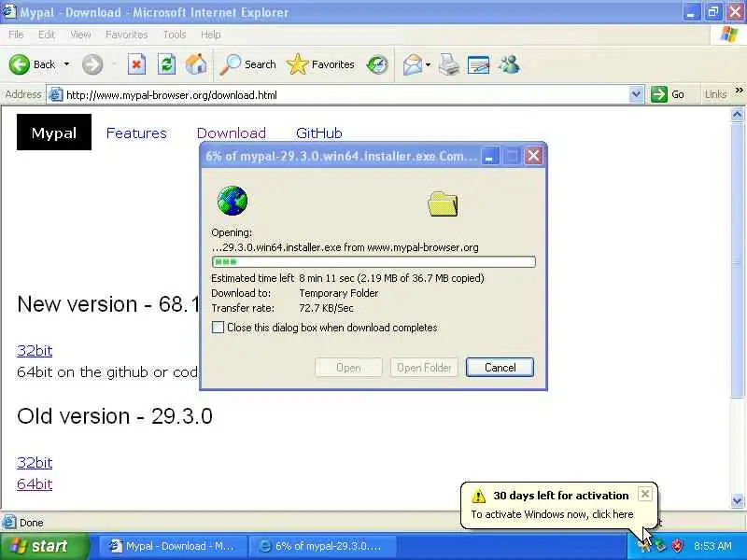The width and height of the screenshot is (747, 560).
Task: Click the status bar page icon
Action: (8, 523)
